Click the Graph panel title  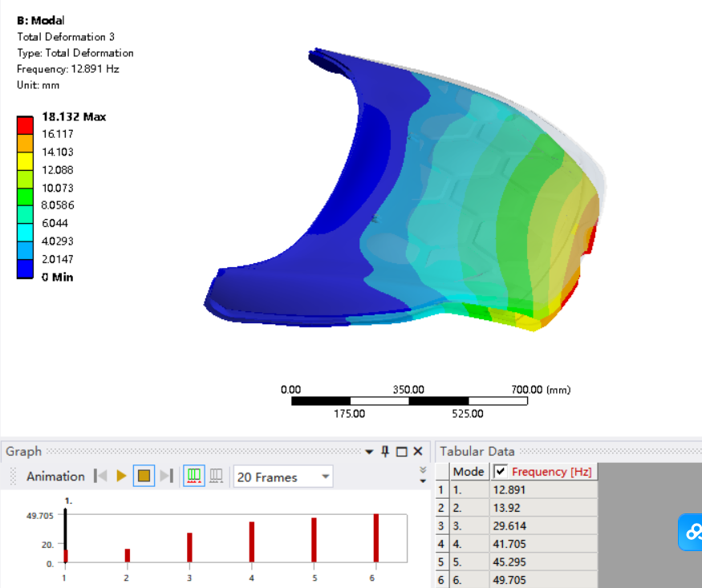(x=24, y=452)
